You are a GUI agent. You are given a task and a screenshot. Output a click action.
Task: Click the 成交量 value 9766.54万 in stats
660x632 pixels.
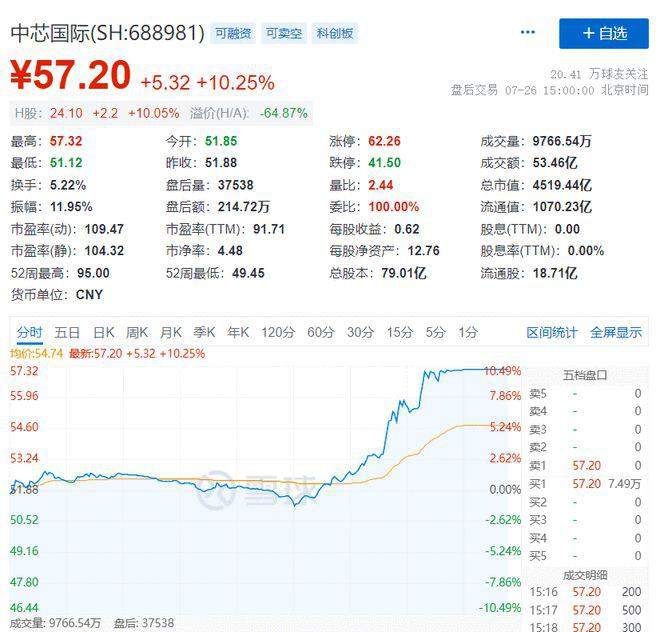point(562,141)
